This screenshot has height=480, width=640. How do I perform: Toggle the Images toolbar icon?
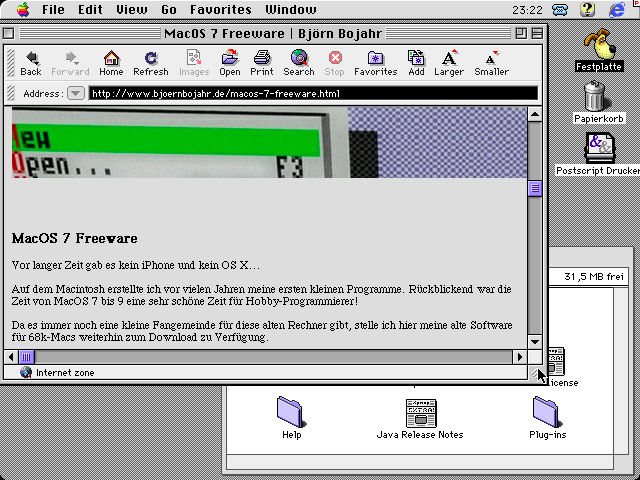pyautogui.click(x=194, y=63)
